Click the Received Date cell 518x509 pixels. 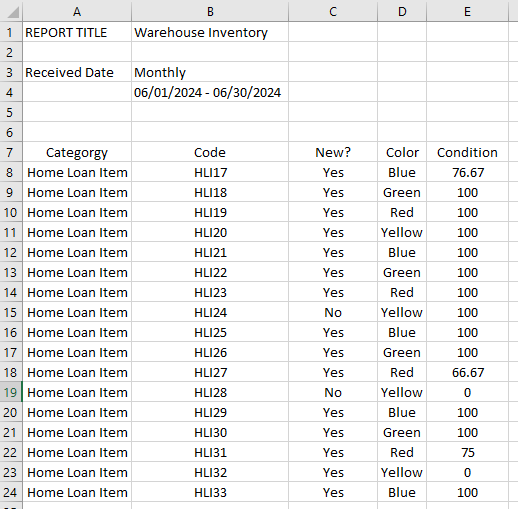(77, 72)
